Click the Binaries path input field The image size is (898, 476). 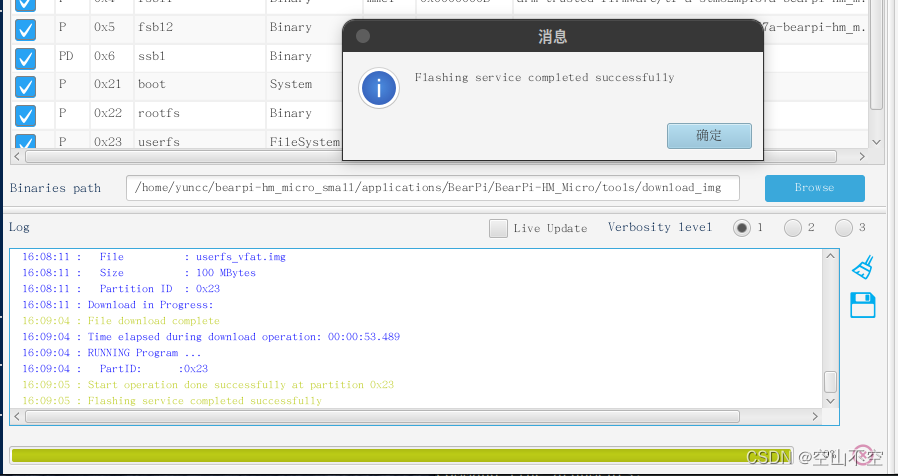pos(432,188)
